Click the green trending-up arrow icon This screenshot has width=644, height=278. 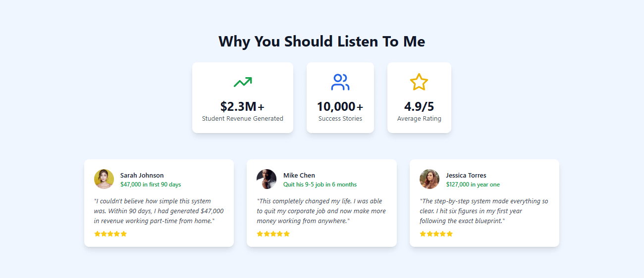(243, 82)
